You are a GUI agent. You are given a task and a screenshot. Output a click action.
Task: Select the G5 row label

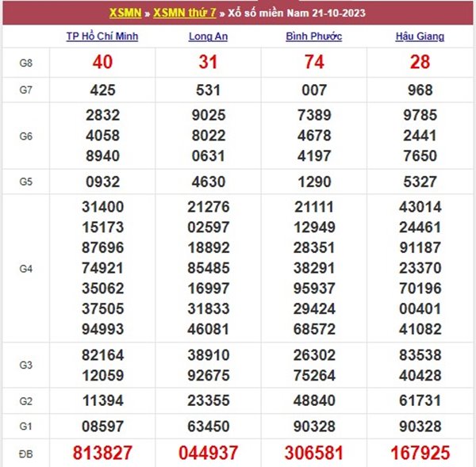pyautogui.click(x=26, y=182)
